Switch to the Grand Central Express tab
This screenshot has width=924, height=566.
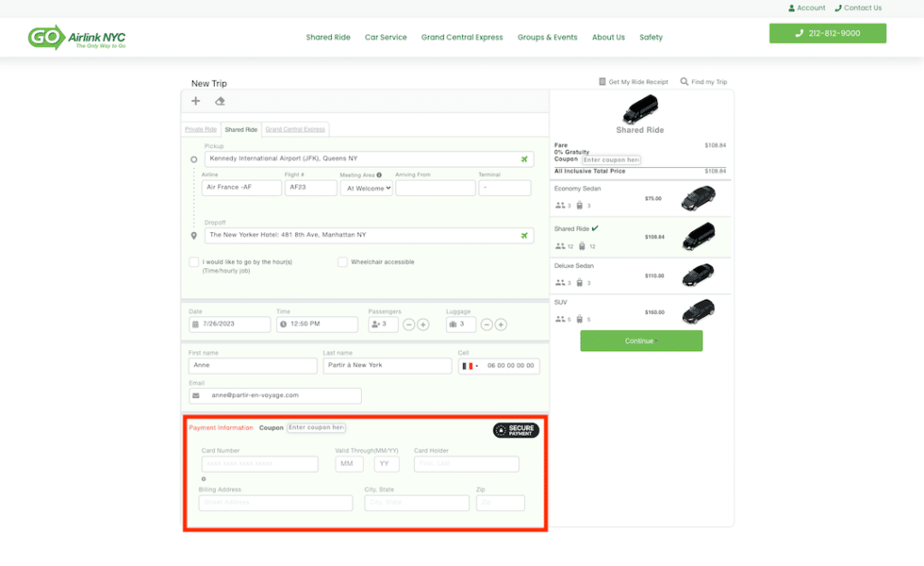click(295, 130)
